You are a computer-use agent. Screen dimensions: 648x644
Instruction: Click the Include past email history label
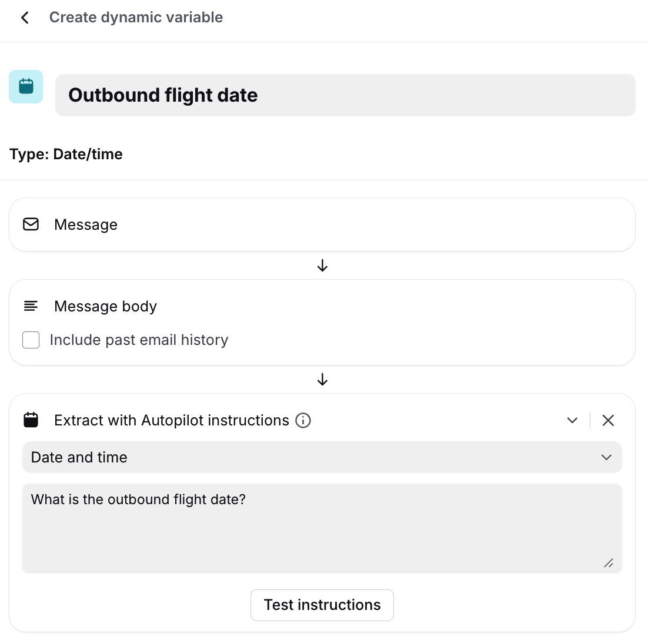139,340
